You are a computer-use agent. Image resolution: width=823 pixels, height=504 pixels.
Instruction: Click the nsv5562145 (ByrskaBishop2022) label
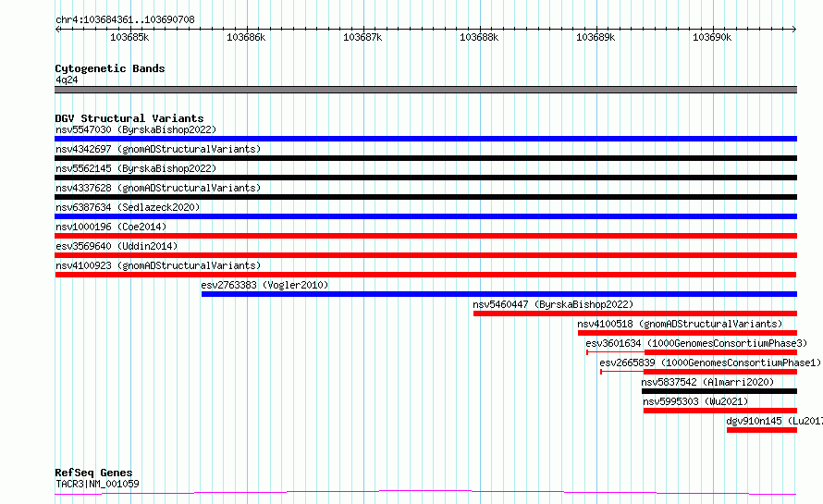point(136,168)
